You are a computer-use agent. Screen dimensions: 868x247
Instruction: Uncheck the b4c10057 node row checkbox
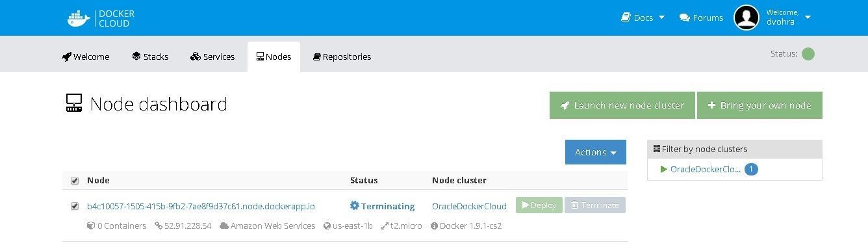[74, 206]
